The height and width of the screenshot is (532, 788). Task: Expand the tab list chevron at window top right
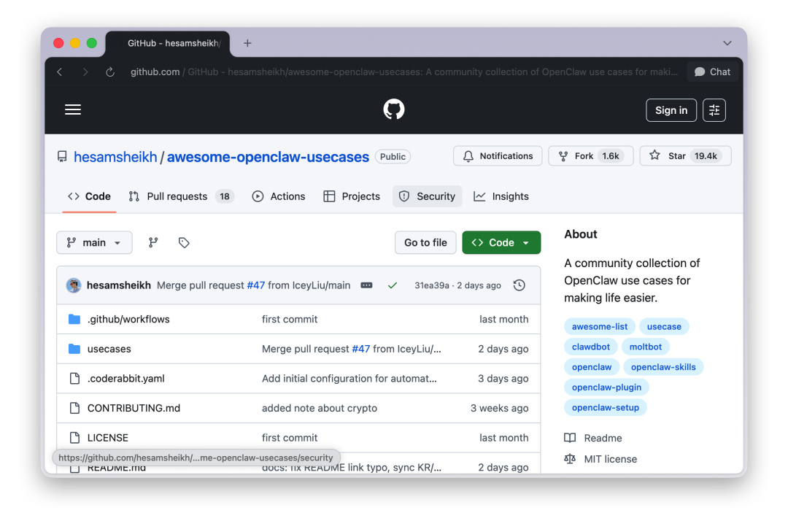[x=727, y=43]
